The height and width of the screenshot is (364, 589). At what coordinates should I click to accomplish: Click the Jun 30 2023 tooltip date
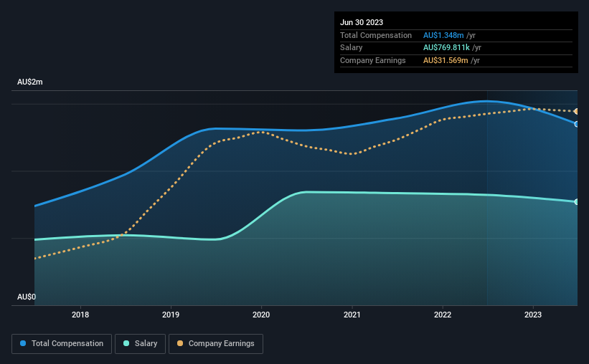pos(362,22)
